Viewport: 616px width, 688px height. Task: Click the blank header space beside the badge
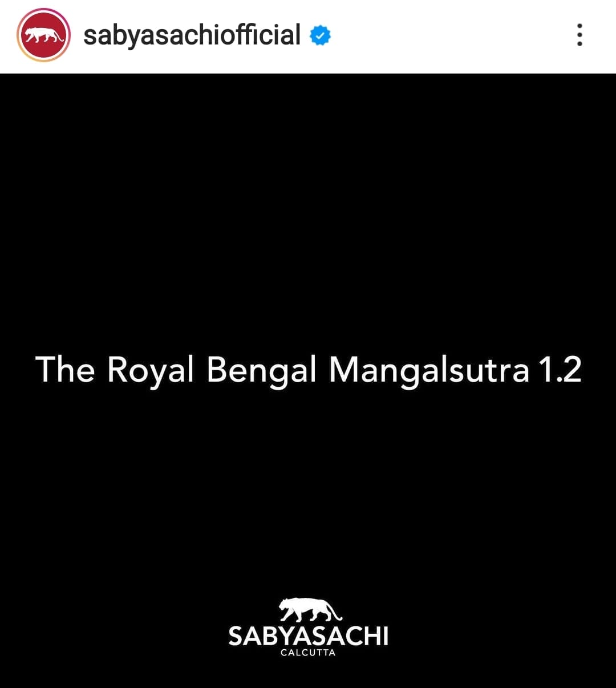[451, 35]
